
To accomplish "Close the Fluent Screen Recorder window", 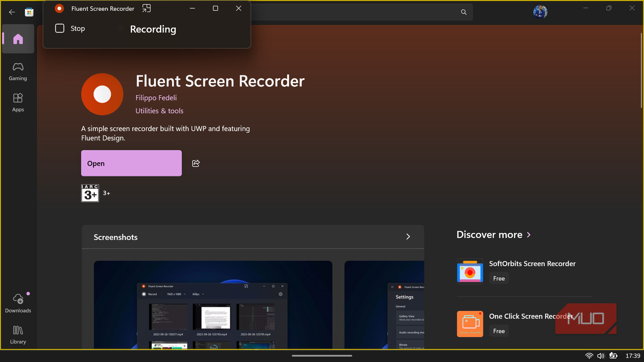I will click(x=239, y=8).
